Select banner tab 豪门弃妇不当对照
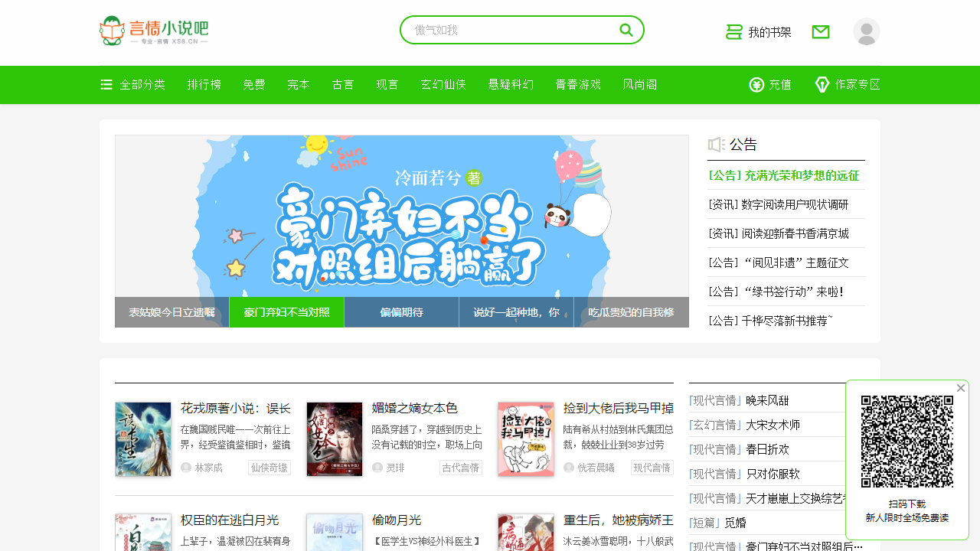Image resolution: width=980 pixels, height=551 pixels. pyautogui.click(x=287, y=312)
